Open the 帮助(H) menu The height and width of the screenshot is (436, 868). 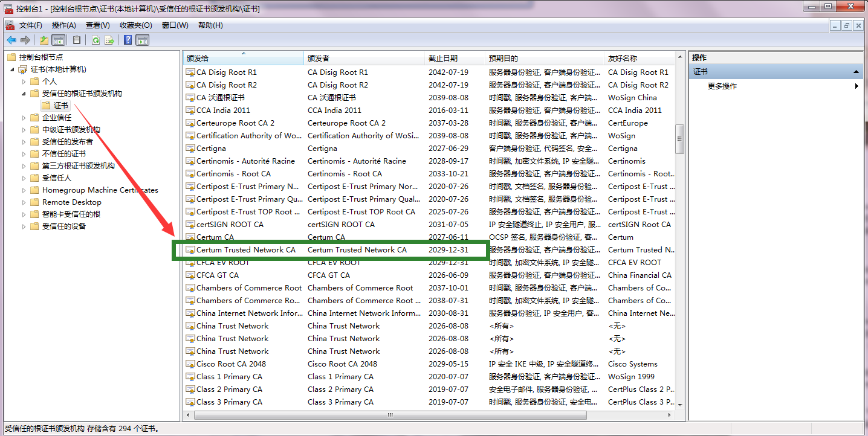pyautogui.click(x=210, y=25)
